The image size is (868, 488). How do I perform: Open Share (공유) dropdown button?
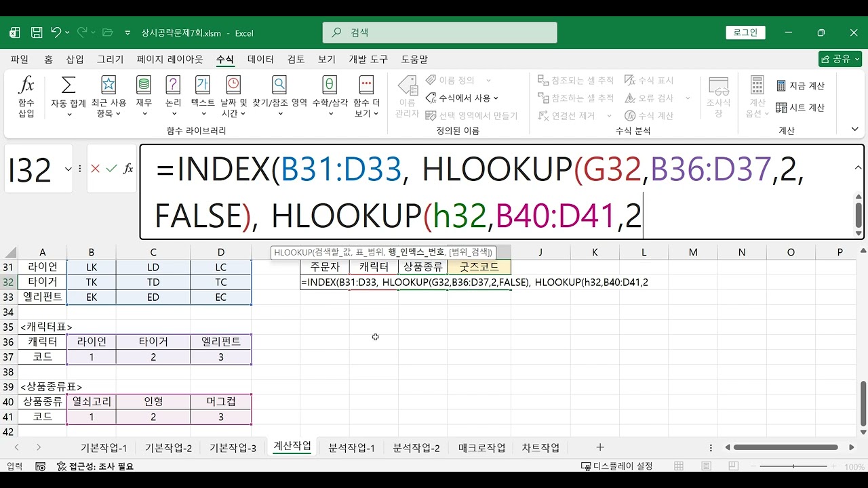[840, 59]
